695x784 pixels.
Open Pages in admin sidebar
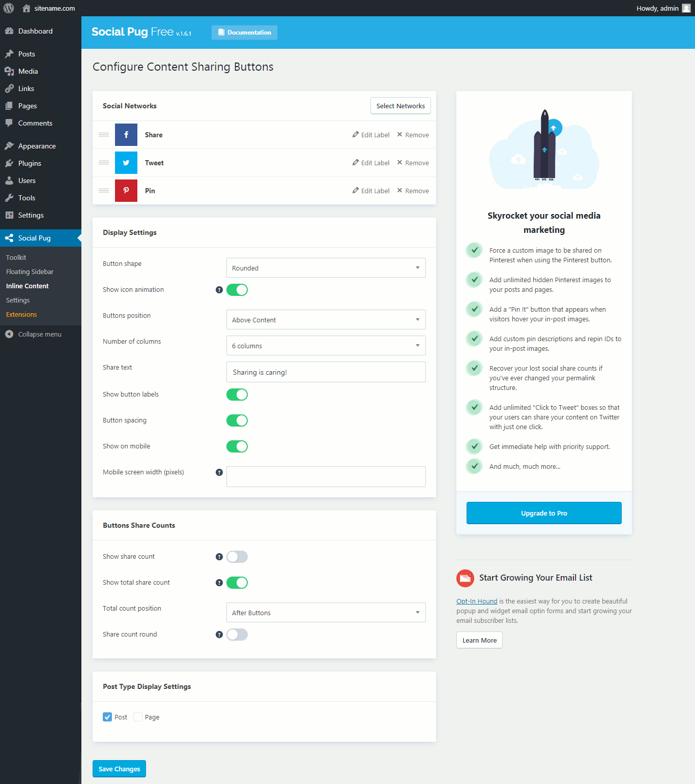coord(41,106)
